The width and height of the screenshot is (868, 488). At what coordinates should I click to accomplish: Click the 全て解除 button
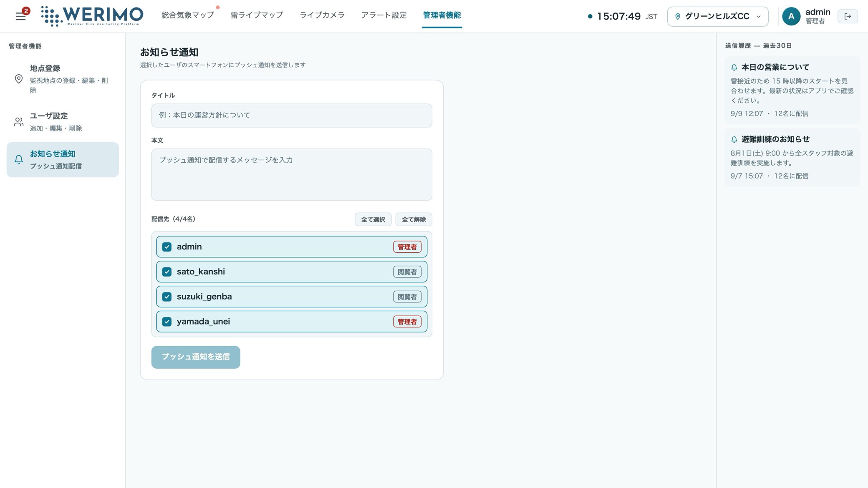pos(414,219)
